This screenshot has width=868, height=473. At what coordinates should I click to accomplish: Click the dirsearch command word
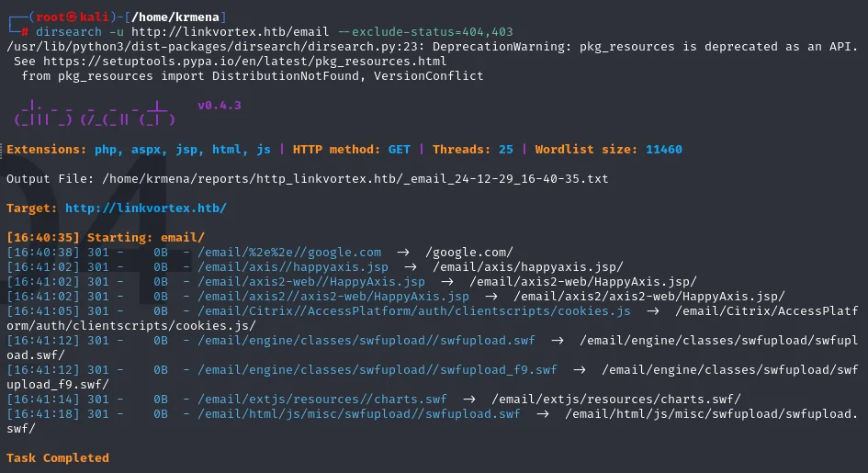pos(69,32)
